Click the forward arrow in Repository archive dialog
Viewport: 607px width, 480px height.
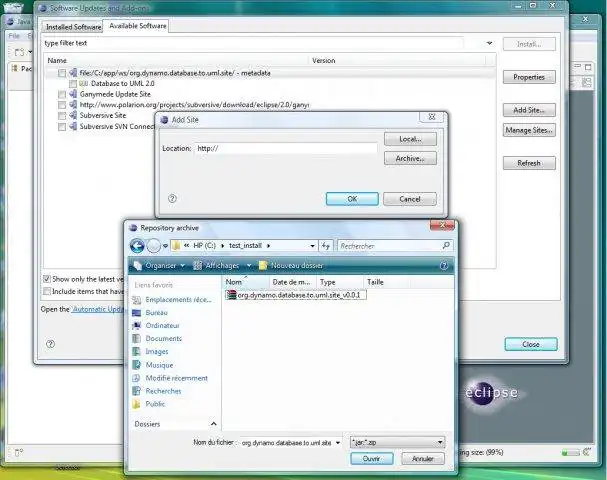pos(154,246)
